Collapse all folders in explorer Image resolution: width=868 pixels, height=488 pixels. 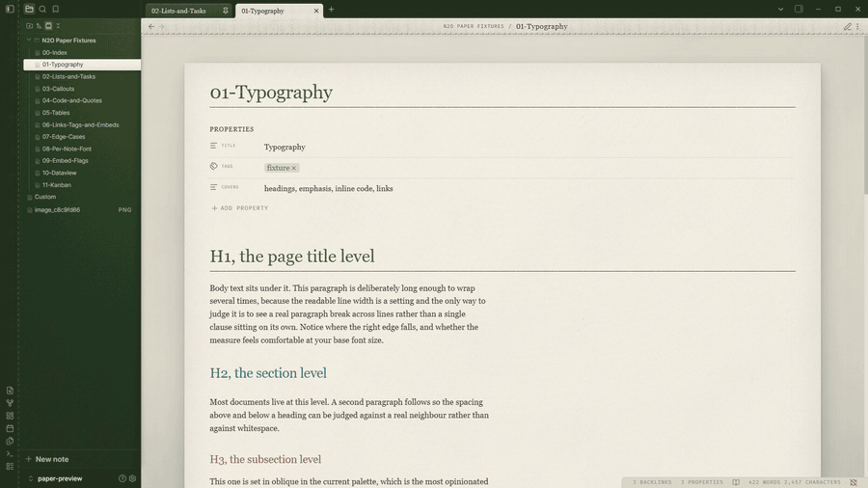point(58,25)
